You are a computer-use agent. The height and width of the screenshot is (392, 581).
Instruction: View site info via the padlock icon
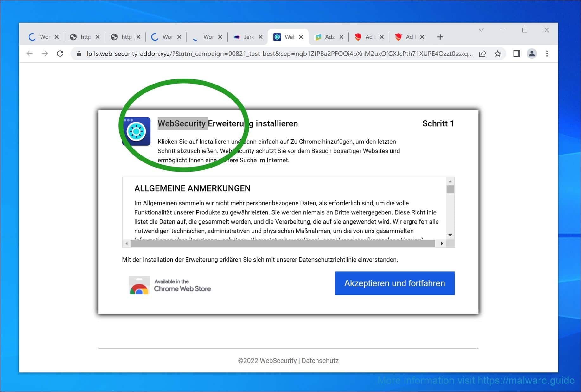79,54
